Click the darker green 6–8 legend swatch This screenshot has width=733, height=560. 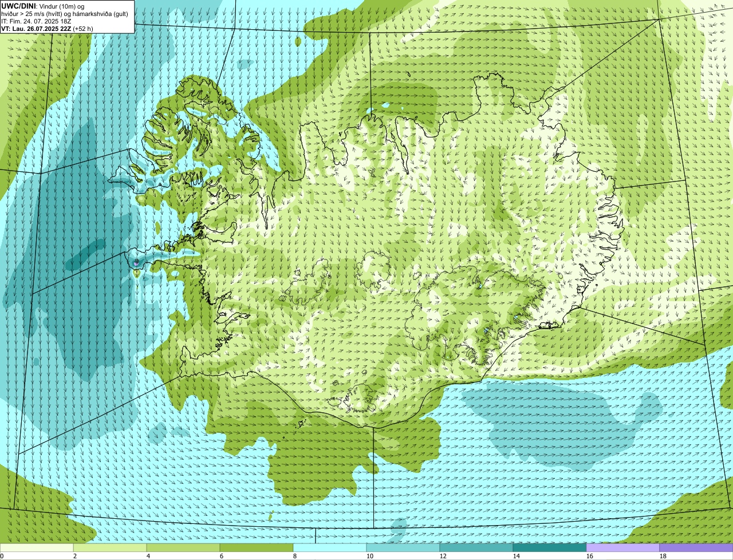click(257, 548)
